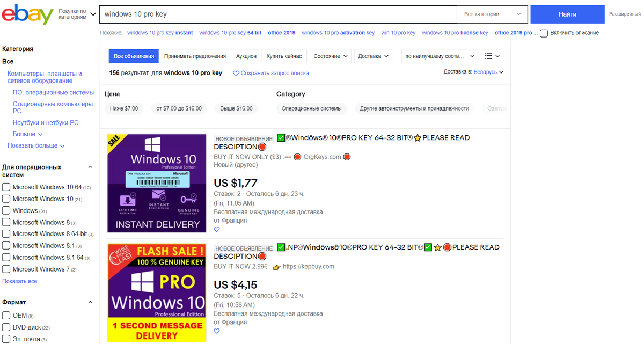Image resolution: width=644 pixels, height=344 pixels.
Task: Open related search windows 10 pro key 64 bit
Action: (x=230, y=33)
